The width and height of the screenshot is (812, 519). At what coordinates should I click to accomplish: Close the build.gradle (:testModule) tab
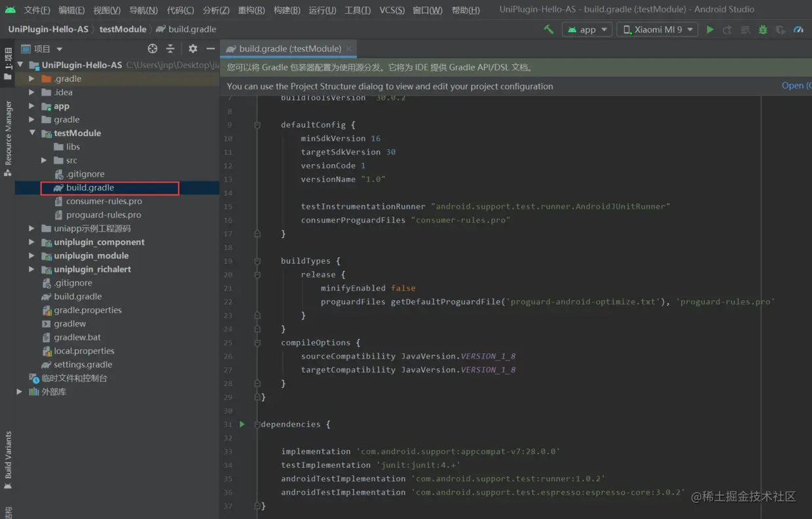349,48
